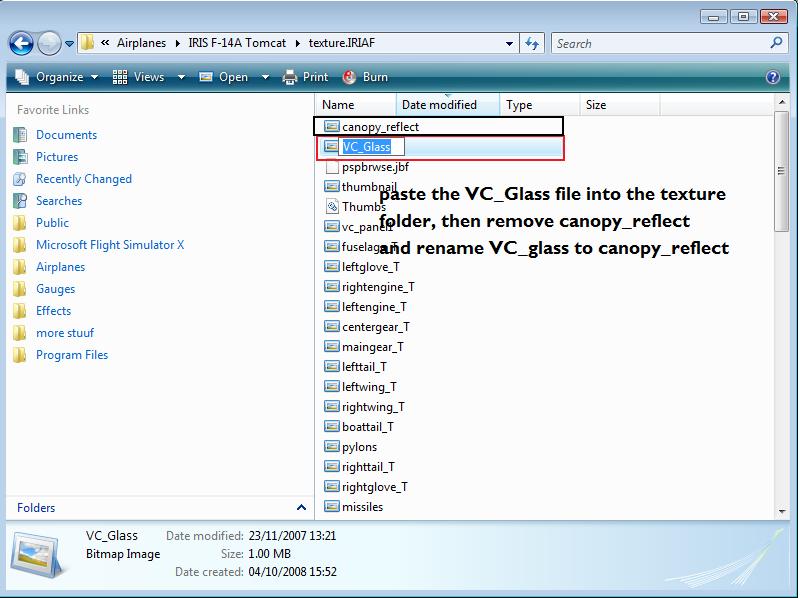This screenshot has height=598, width=800.
Task: Click the vc_panel file icon
Action: pos(332,226)
